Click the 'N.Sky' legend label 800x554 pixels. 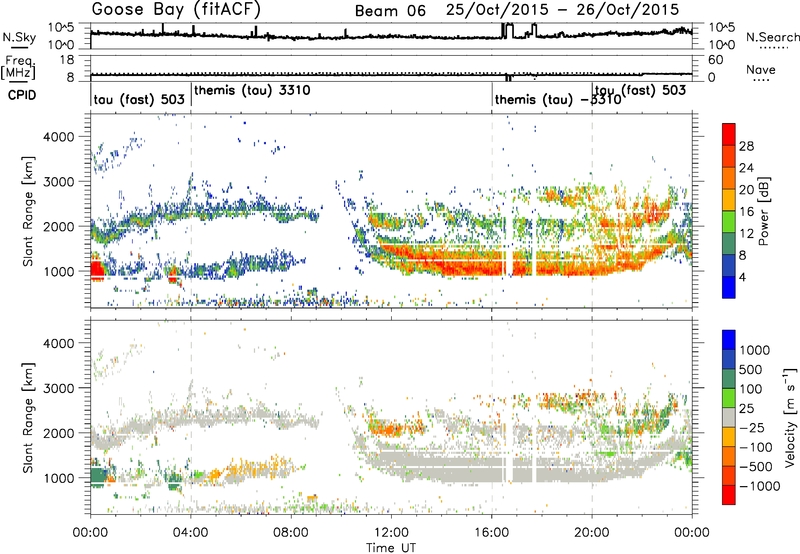pos(19,37)
